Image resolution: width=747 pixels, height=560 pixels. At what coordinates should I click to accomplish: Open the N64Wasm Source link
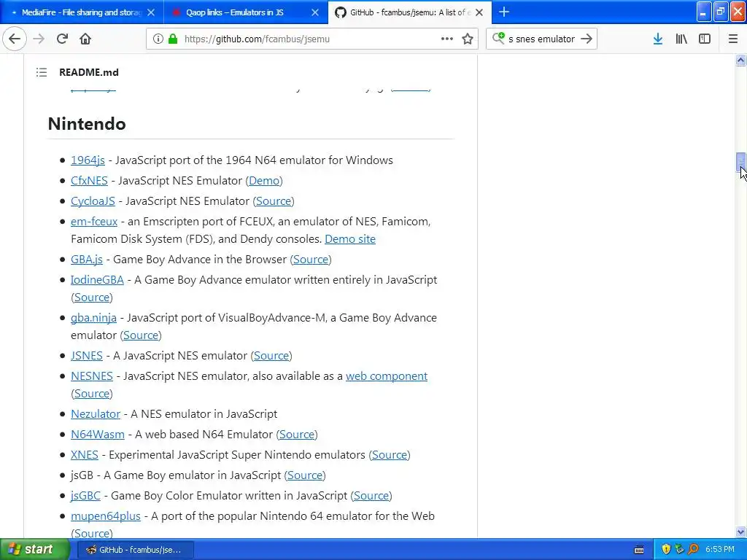pyautogui.click(x=297, y=435)
